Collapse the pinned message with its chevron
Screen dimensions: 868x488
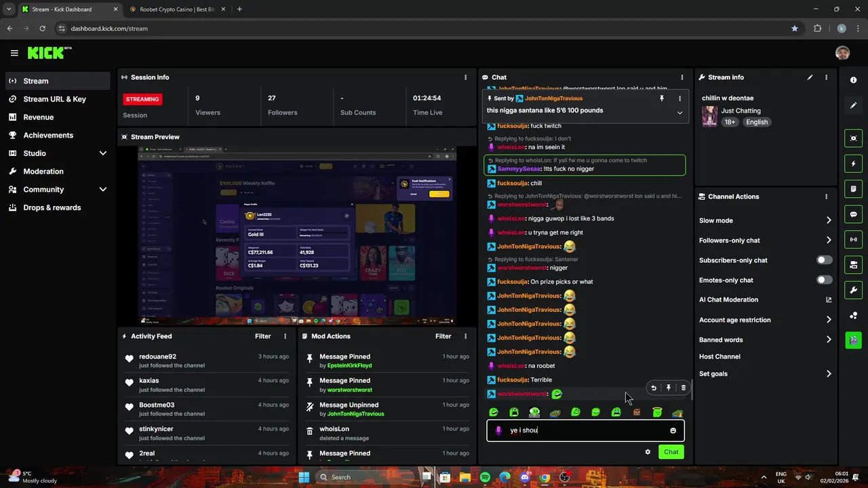pyautogui.click(x=679, y=113)
